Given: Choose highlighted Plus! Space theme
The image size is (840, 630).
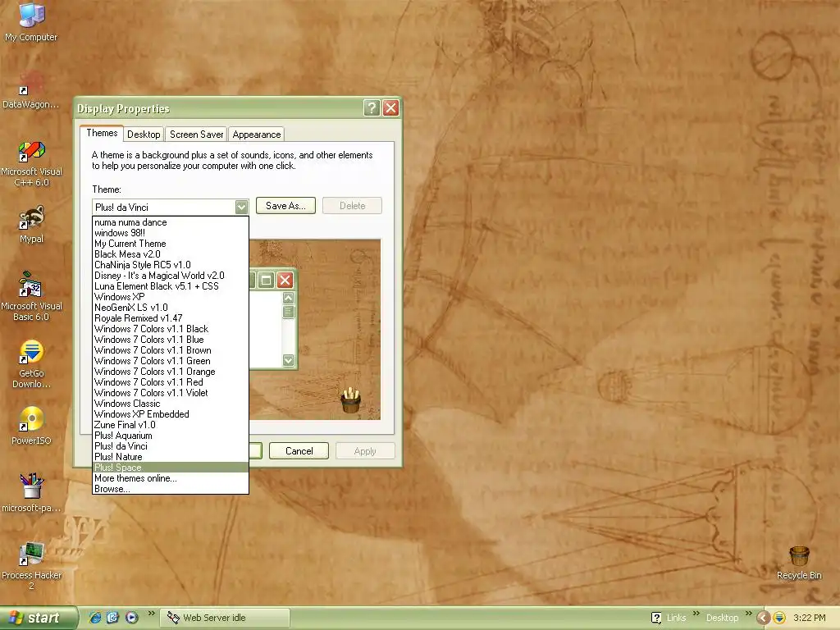Looking at the screenshot, I should coord(171,468).
